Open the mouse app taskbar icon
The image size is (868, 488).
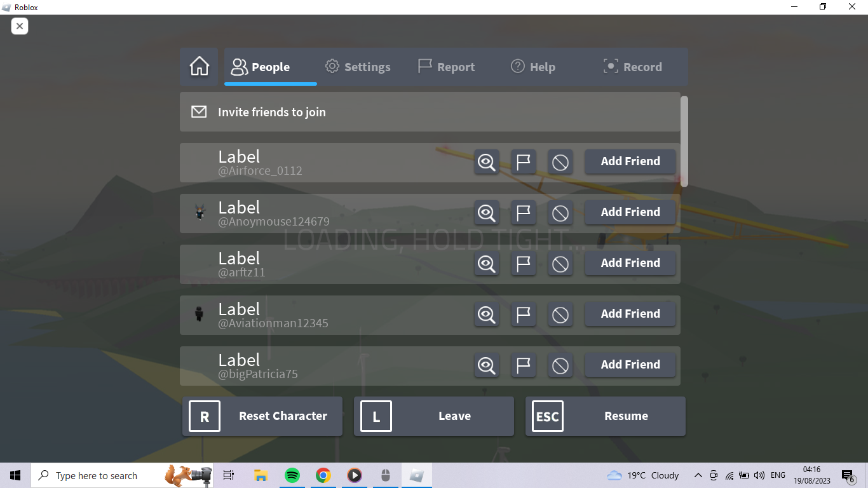point(386,475)
